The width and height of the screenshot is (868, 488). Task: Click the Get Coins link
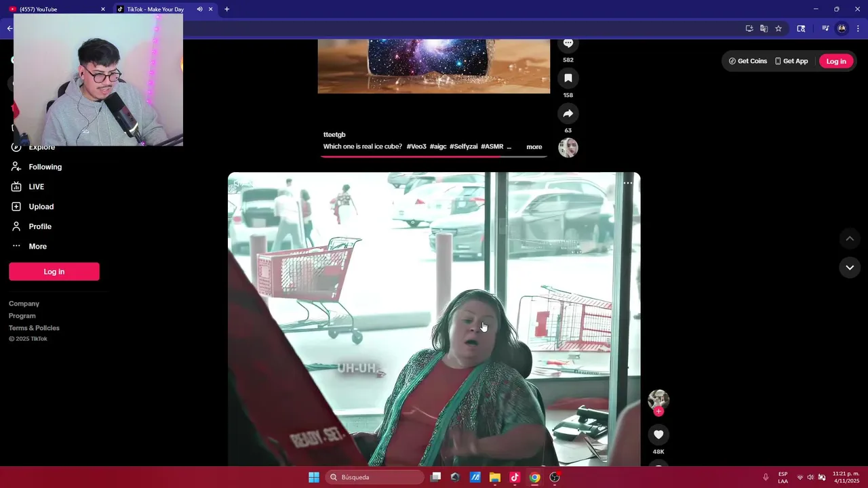(748, 61)
